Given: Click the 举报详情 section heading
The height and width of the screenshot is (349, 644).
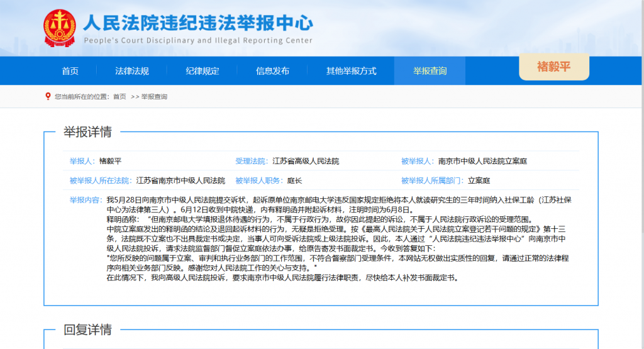Looking at the screenshot, I should 87,132.
